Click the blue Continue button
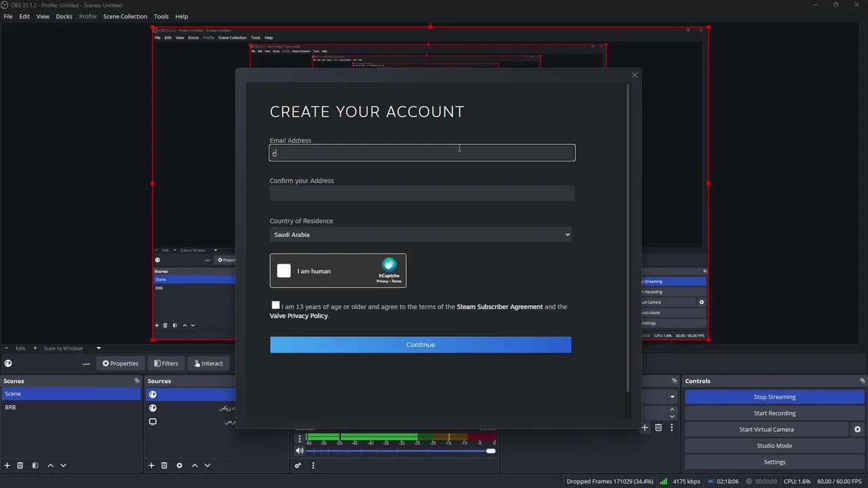The height and width of the screenshot is (488, 868). [x=420, y=344]
